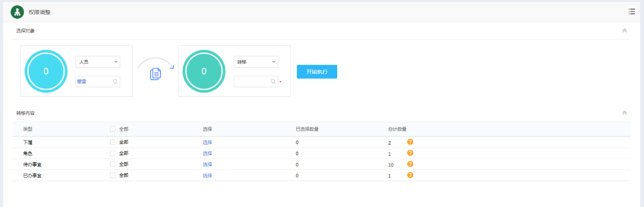Image resolution: width=644 pixels, height=207 pixels.
Task: Click 选择 link in the 已办事宜 row
Action: coord(207,176)
